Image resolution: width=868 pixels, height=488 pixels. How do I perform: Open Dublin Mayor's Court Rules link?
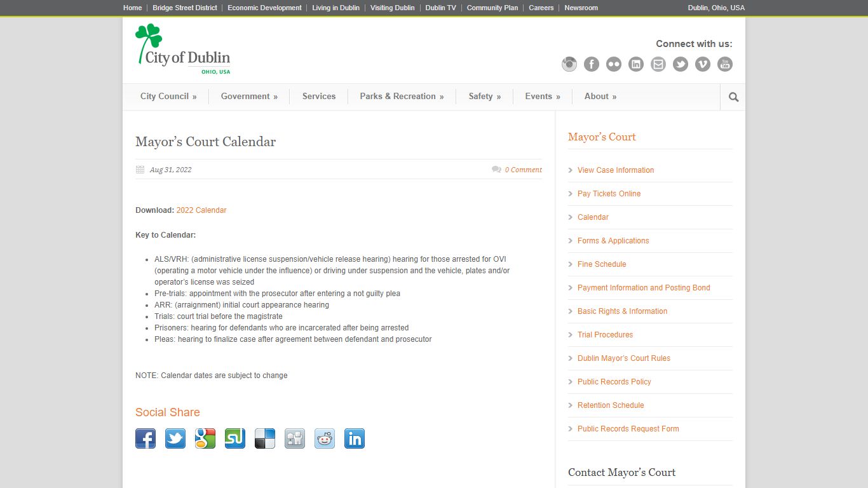tap(624, 358)
